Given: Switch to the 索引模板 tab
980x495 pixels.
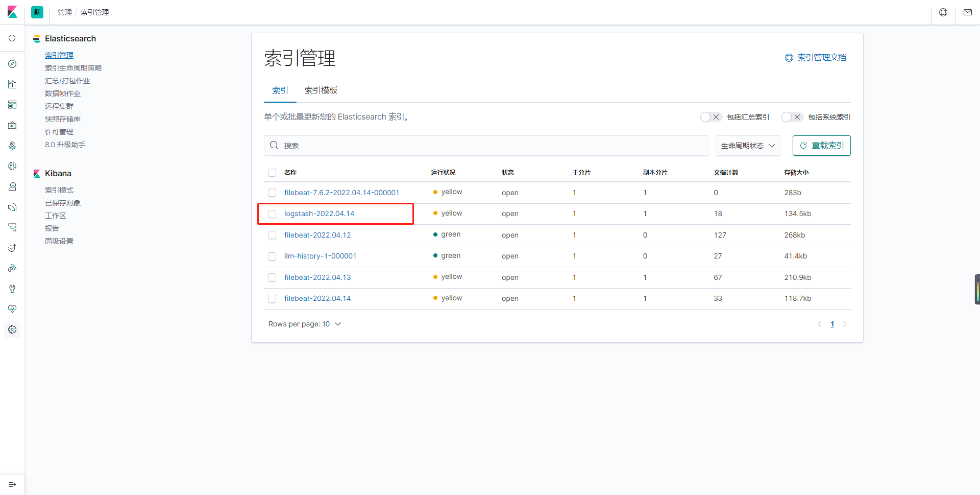Looking at the screenshot, I should (321, 90).
